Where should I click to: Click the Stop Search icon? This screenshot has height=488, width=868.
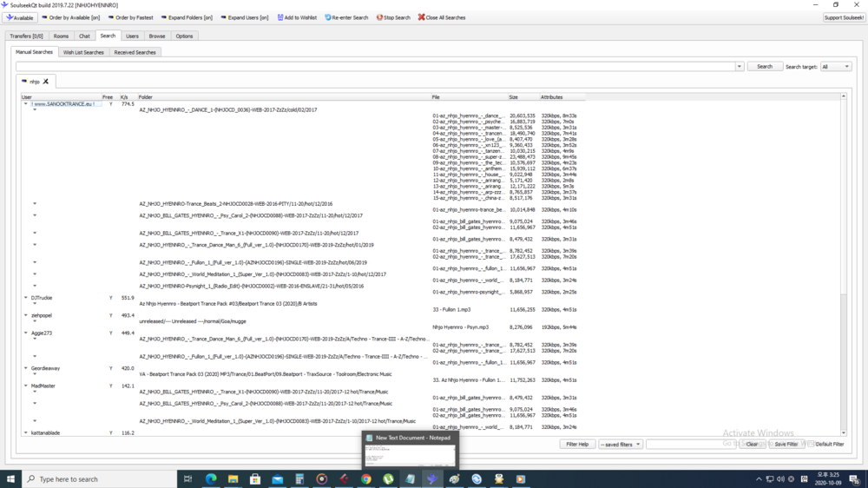click(379, 17)
